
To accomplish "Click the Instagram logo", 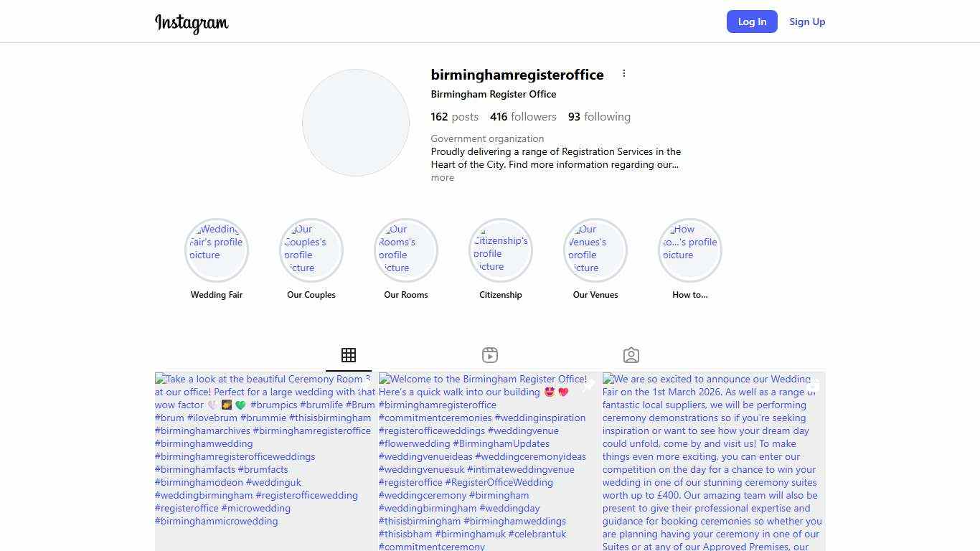I will (192, 22).
